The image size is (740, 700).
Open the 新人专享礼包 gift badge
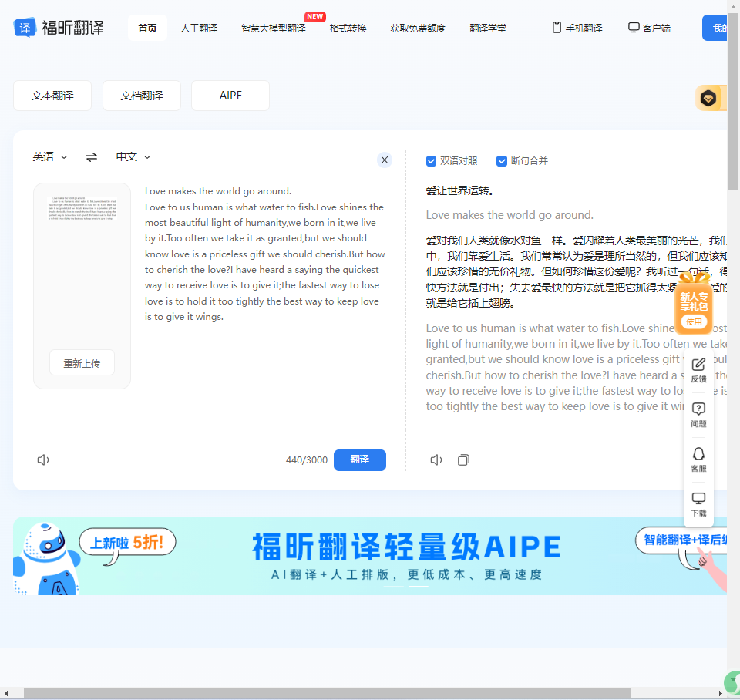point(694,302)
